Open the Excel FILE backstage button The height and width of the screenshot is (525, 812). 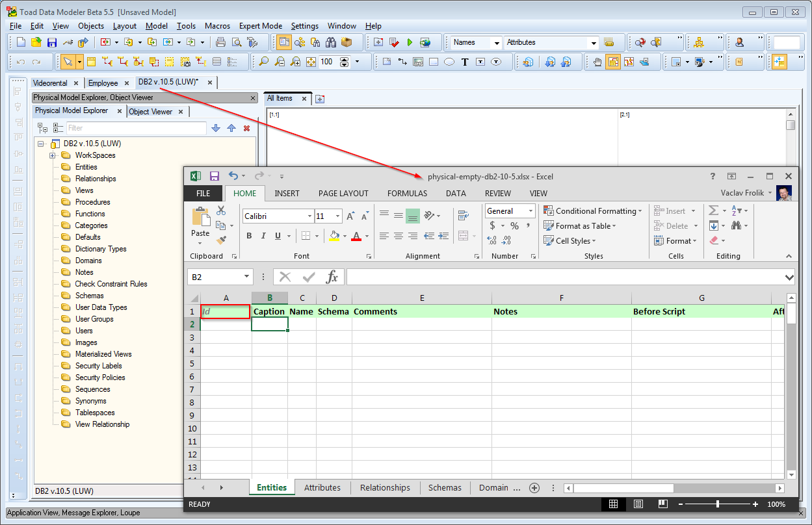(203, 193)
